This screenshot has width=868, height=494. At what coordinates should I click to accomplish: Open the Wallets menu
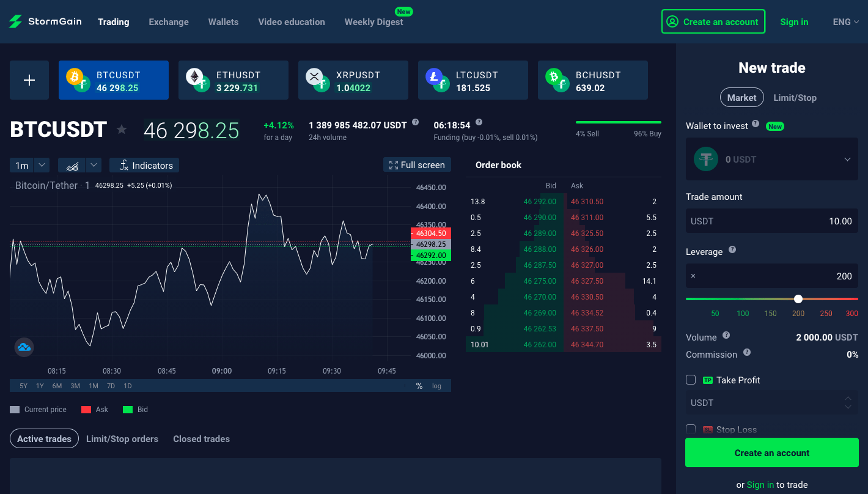223,22
